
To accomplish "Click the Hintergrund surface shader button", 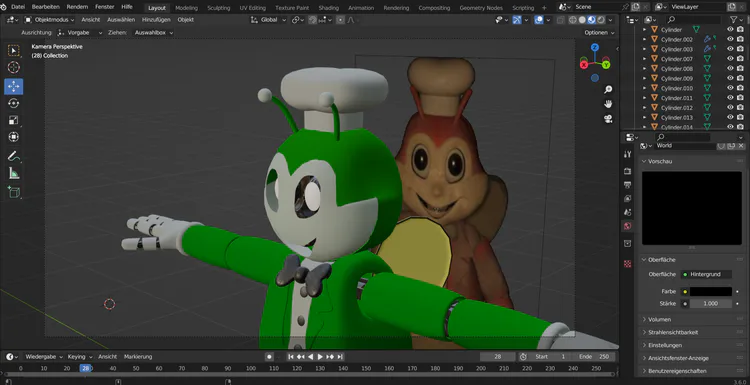I will (x=706, y=275).
